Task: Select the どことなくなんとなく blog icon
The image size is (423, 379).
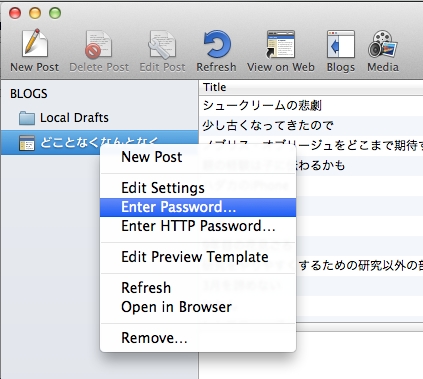Action: click(x=27, y=143)
